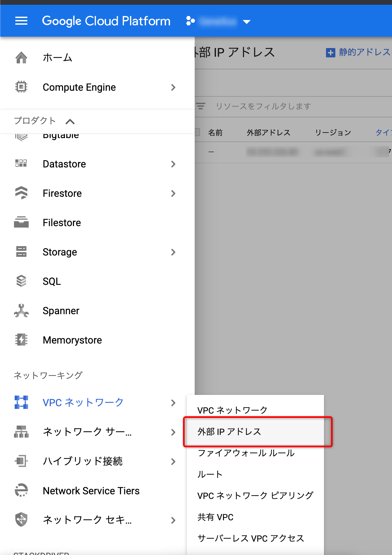Select ルート in the submenu
This screenshot has width=392, height=555.
pos(255,474)
